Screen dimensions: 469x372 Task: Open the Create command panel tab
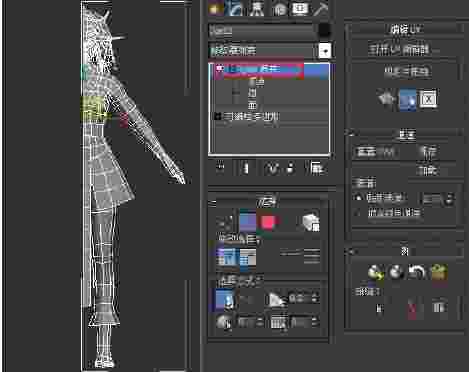(216, 8)
